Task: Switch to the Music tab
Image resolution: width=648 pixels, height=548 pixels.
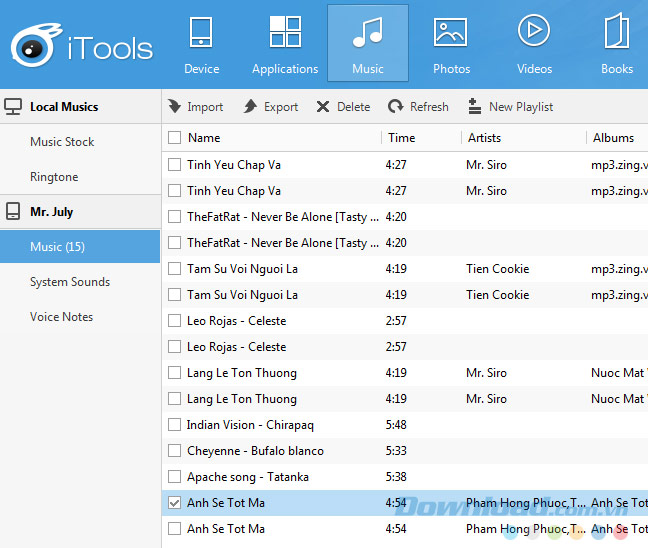Action: pos(367,43)
